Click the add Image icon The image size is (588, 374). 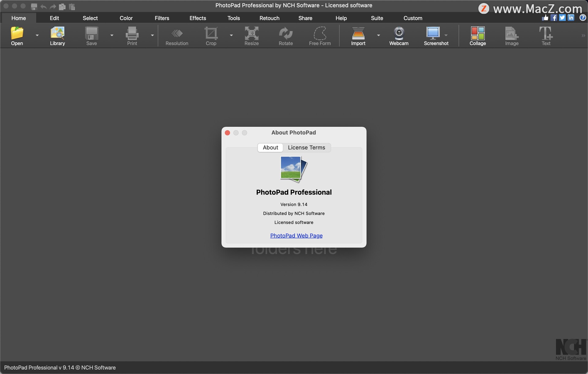[x=512, y=33]
